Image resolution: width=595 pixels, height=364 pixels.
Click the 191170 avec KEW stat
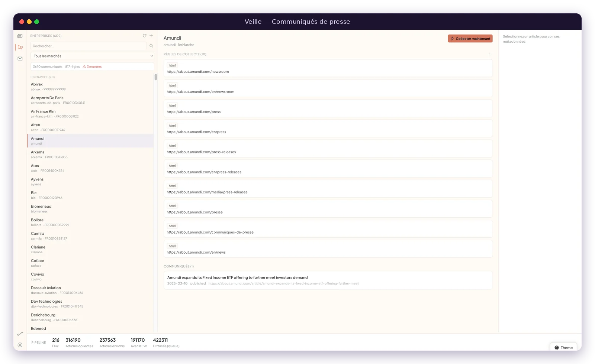pos(138,343)
